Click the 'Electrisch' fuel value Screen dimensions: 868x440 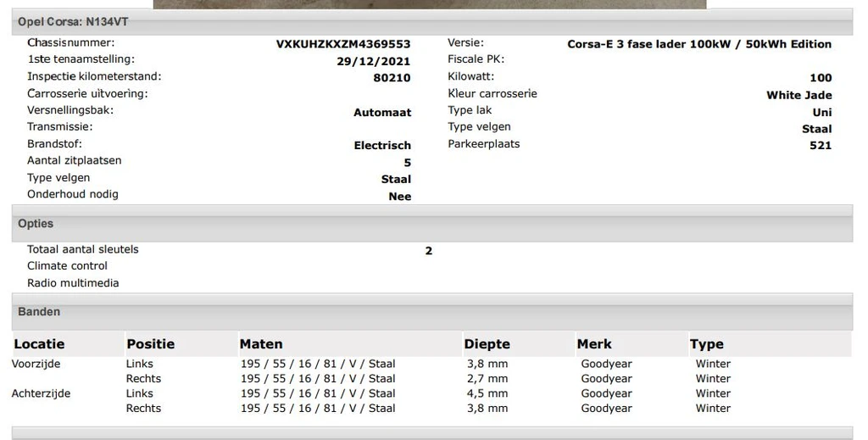[x=382, y=146]
